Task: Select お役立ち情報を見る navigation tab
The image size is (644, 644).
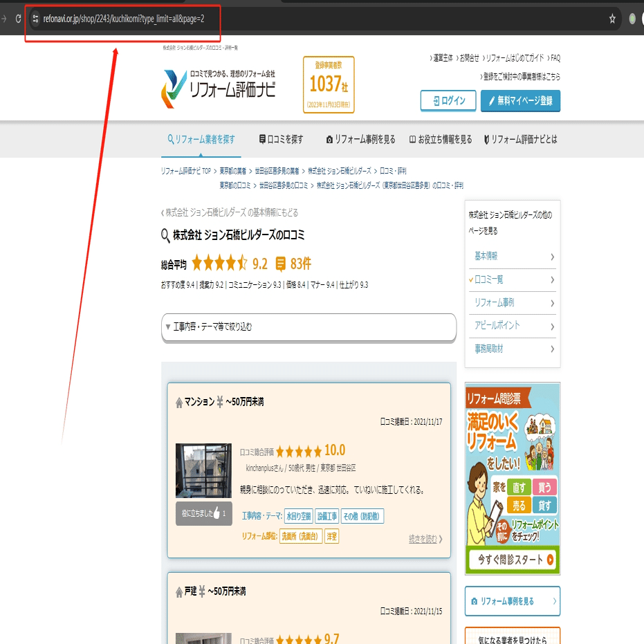Action: pyautogui.click(x=441, y=139)
